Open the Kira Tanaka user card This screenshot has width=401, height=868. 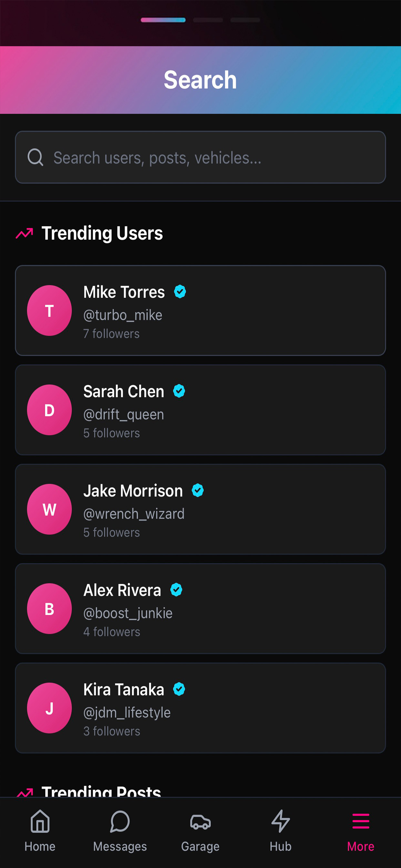point(200,708)
